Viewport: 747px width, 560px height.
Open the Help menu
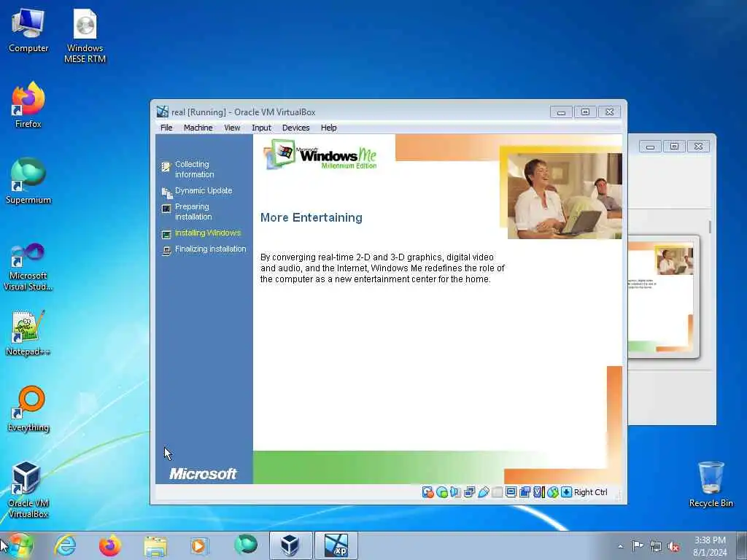[329, 128]
